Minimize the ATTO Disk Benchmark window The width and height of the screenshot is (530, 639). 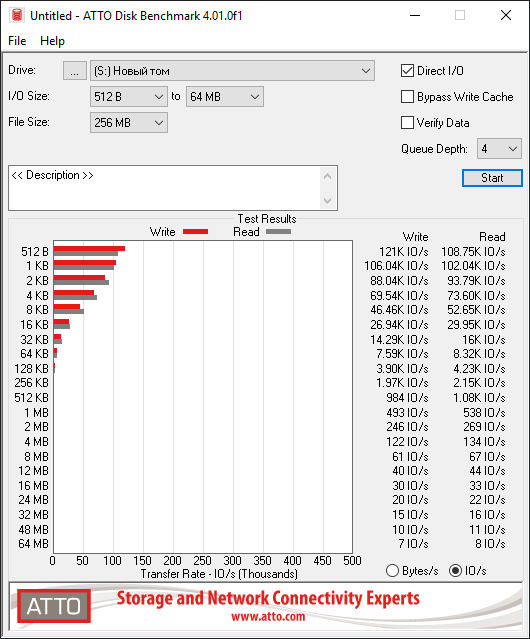click(x=415, y=15)
